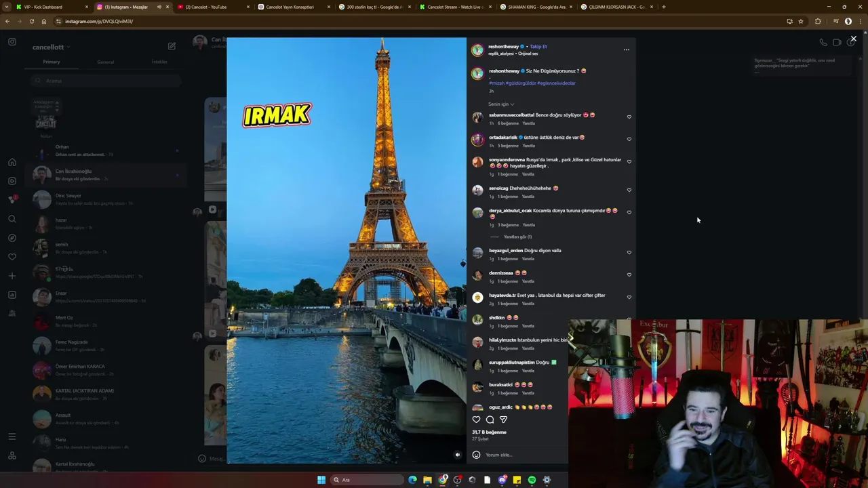The height and width of the screenshot is (488, 868).
Task: Open the reshontheway profile name in header
Action: click(x=503, y=46)
